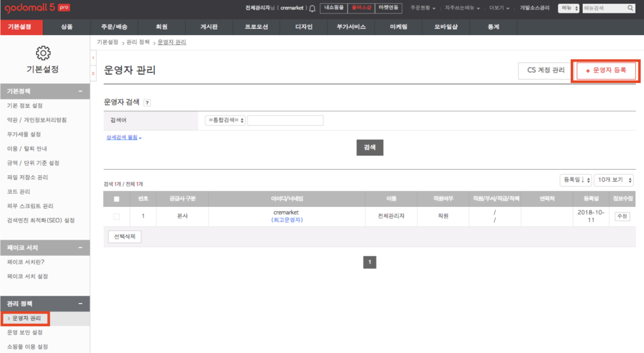Click the sidebar collapse left arrow
The height and width of the screenshot is (353, 644).
93,58
